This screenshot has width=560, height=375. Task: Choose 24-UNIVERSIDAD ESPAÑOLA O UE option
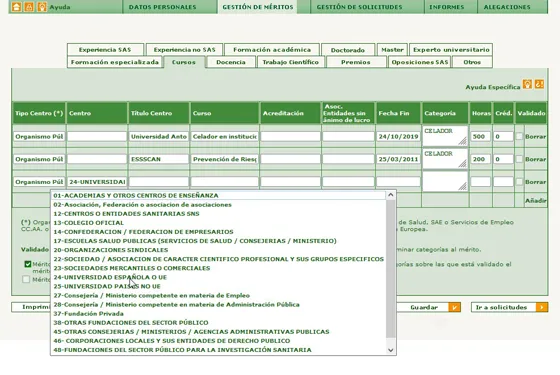coord(218,277)
